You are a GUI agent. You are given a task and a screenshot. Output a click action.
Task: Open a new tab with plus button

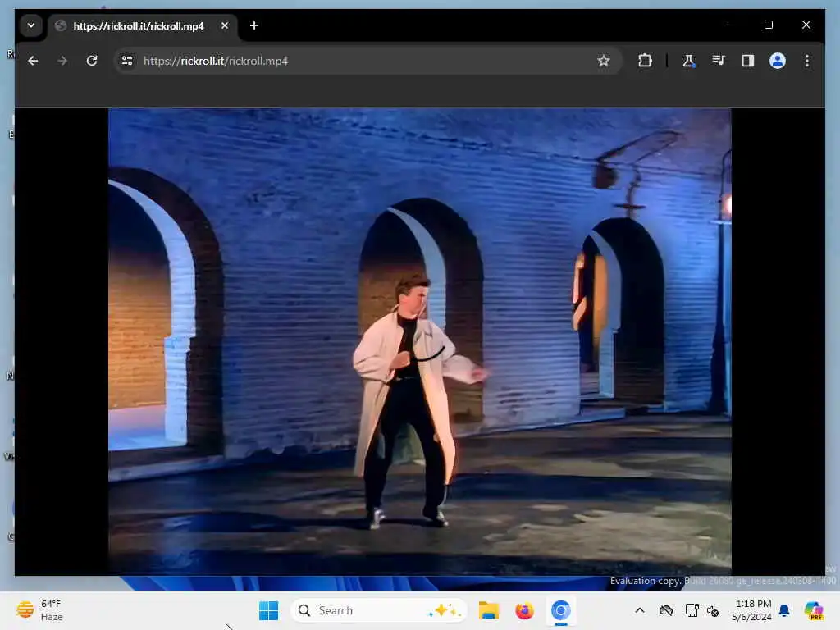pyautogui.click(x=254, y=25)
